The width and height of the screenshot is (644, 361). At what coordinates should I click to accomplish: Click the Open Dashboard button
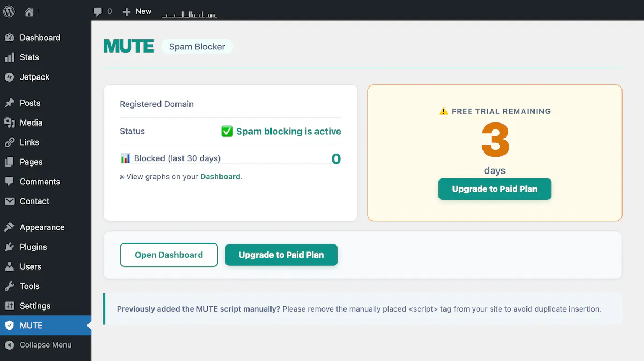click(169, 255)
